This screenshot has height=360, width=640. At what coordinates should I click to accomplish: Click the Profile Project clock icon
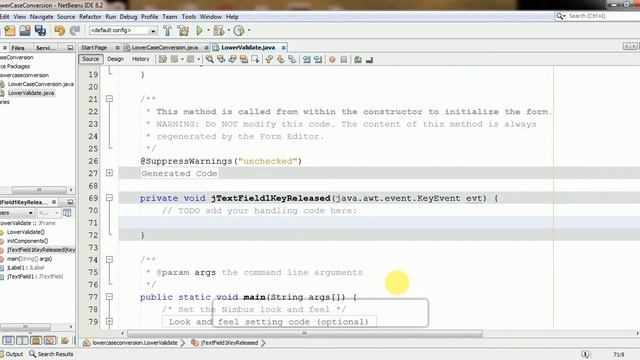pos(239,31)
